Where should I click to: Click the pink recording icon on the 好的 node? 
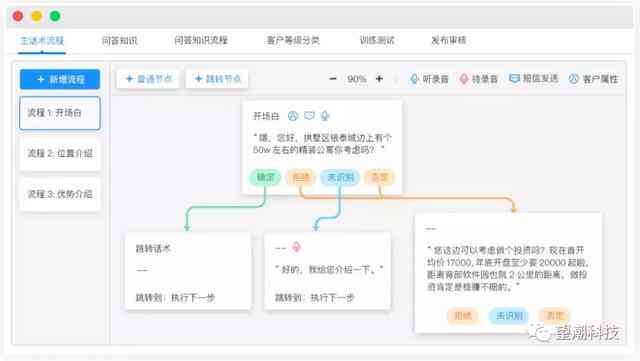pyautogui.click(x=296, y=247)
